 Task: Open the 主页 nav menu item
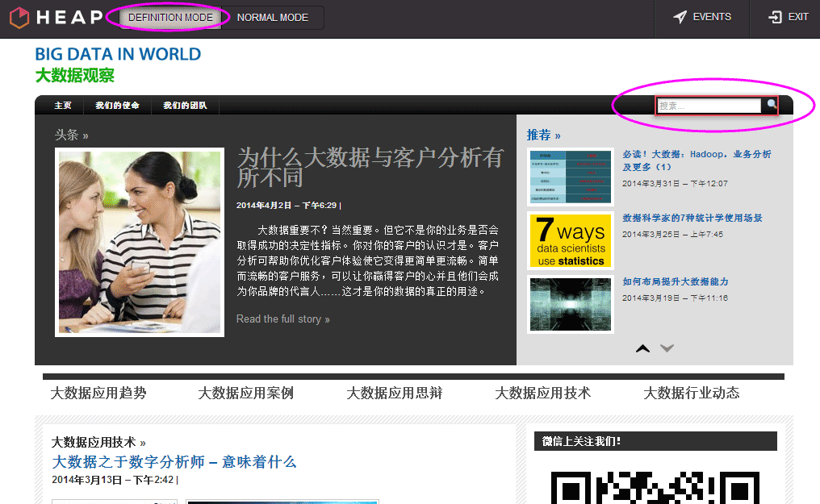point(63,106)
